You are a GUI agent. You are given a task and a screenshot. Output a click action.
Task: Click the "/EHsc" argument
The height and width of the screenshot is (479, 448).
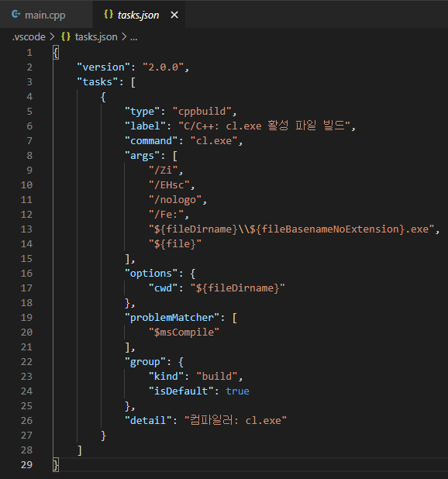(170, 184)
